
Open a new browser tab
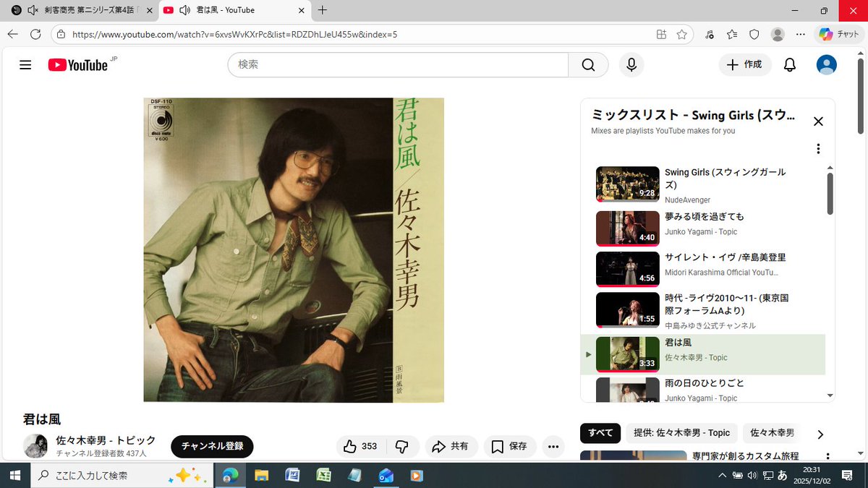[x=323, y=10]
